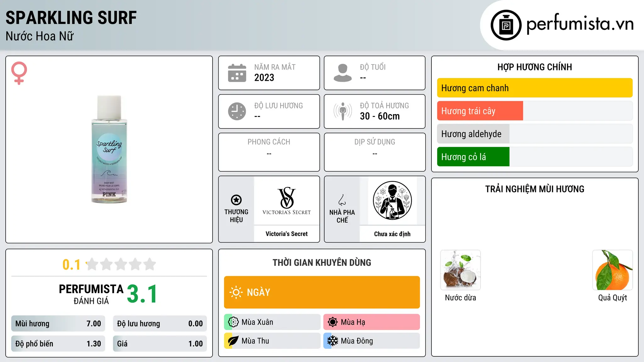
Task: Select the Hương aldehyde accord bar
Action: pos(535,134)
